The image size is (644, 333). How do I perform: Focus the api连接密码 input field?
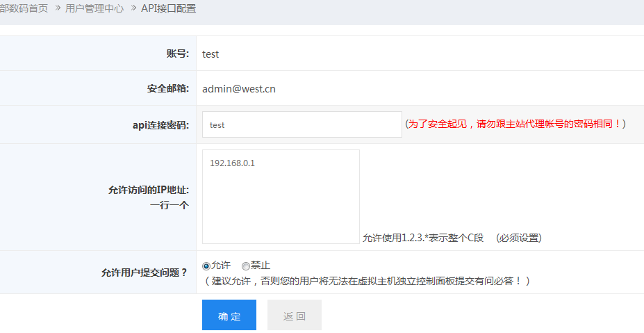(x=302, y=125)
